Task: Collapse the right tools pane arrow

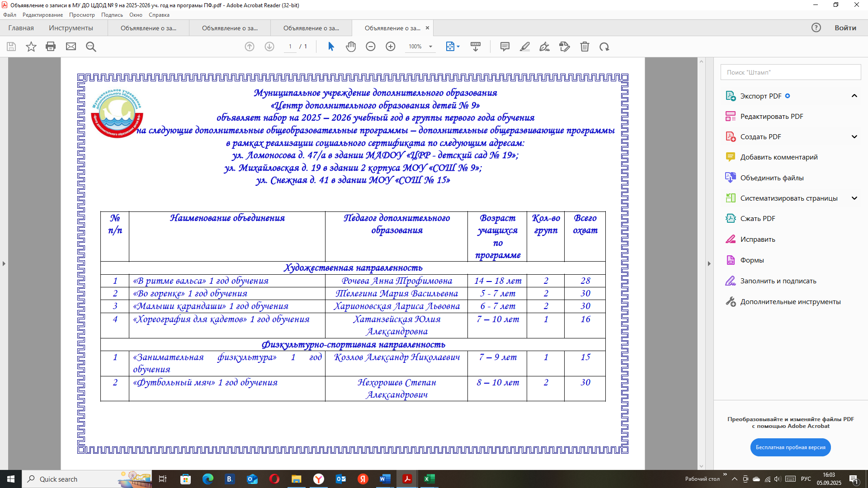Action: tap(709, 263)
